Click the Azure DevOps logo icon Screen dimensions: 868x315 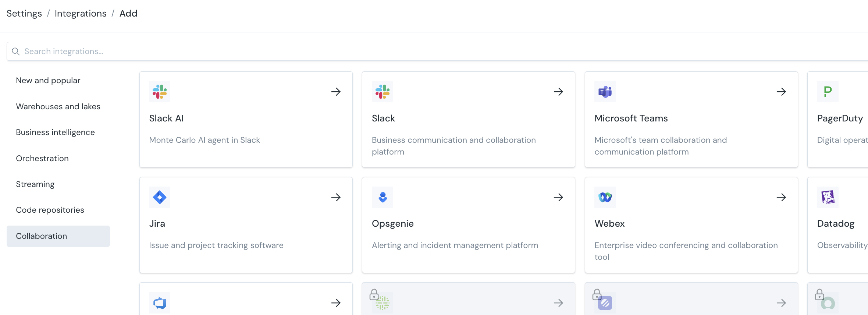point(160,303)
